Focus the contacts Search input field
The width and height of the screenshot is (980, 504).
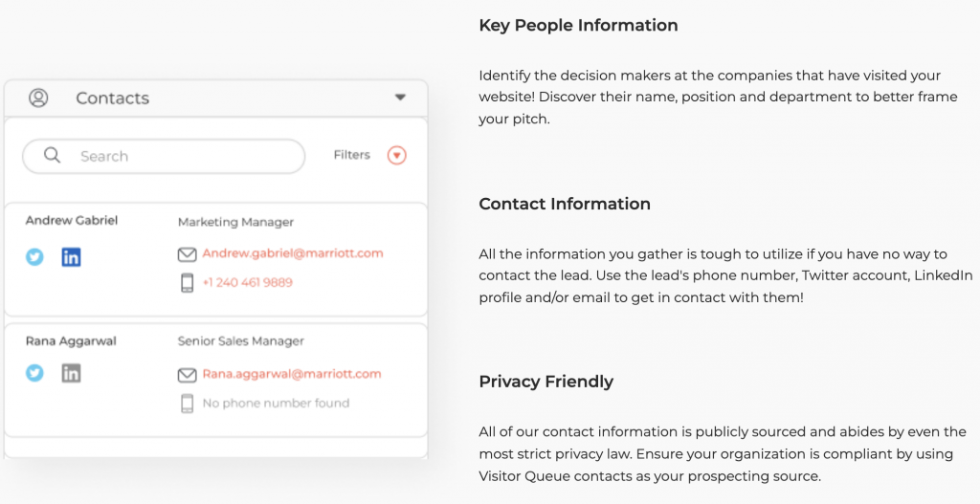(x=164, y=156)
